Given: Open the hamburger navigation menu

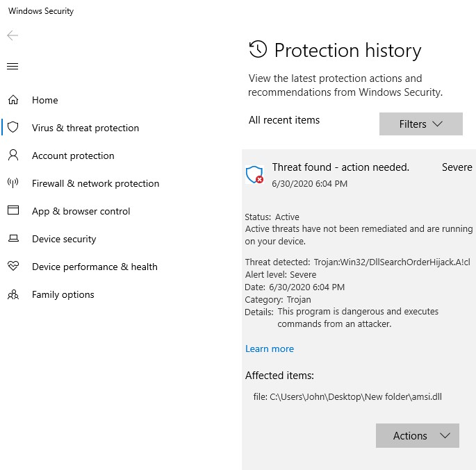Looking at the screenshot, I should point(13,67).
